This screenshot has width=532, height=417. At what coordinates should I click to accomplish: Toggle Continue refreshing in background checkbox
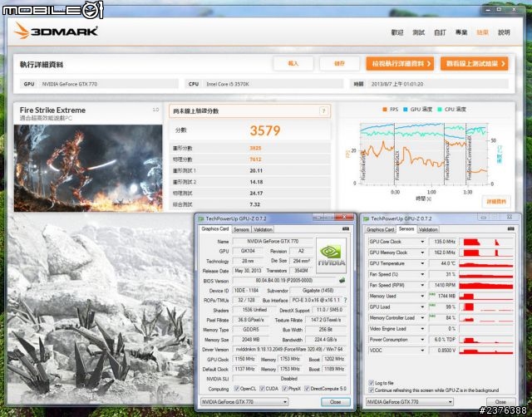(372, 390)
